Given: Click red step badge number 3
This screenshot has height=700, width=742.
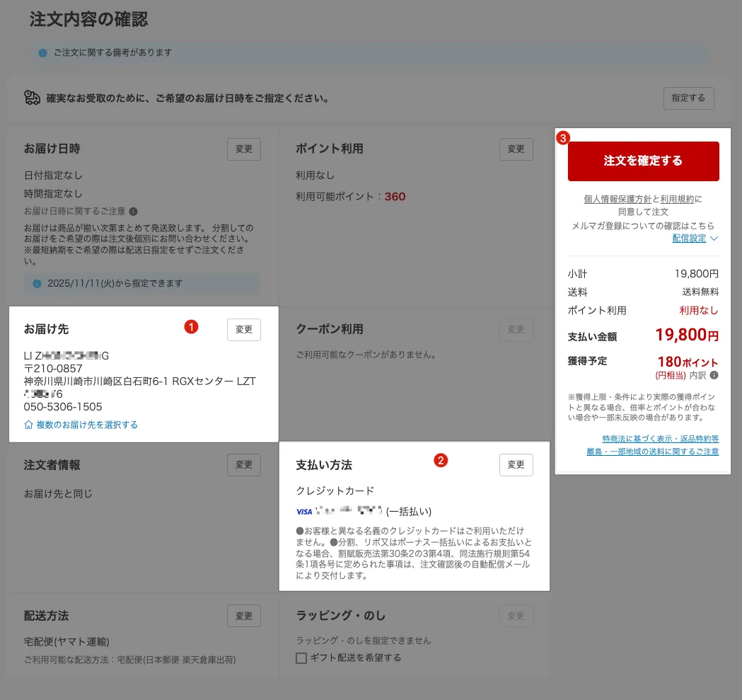Looking at the screenshot, I should (562, 138).
